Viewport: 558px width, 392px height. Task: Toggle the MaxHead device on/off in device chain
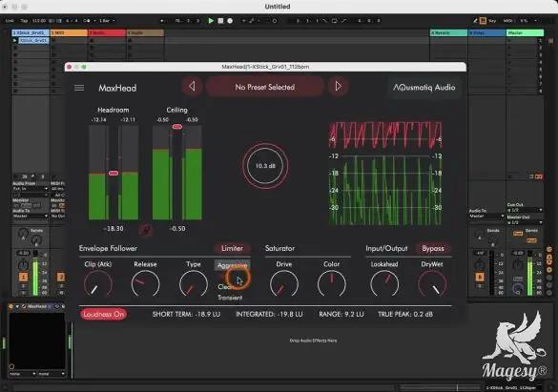click(10, 306)
